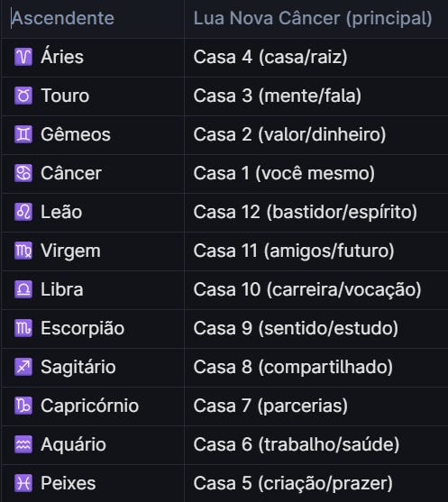This screenshot has height=502, width=448.
Task: Click the Ascendente column header
Action: (63, 18)
